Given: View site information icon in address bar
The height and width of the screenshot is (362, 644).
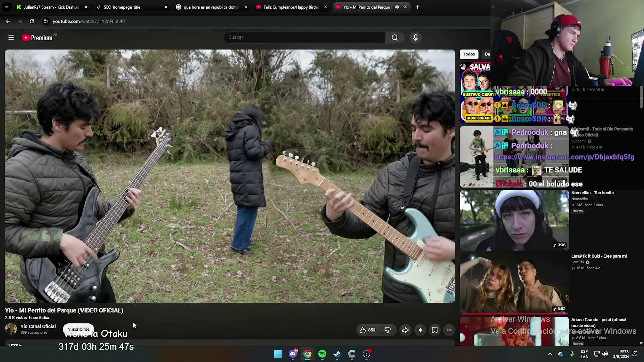Looking at the screenshot, I should point(46,21).
